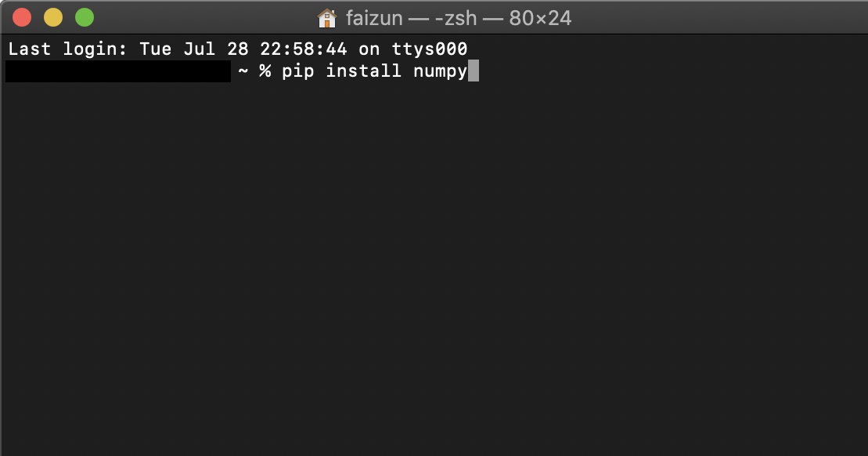This screenshot has height=456, width=868.
Task: Click the word "numpy" in the command
Action: point(440,73)
